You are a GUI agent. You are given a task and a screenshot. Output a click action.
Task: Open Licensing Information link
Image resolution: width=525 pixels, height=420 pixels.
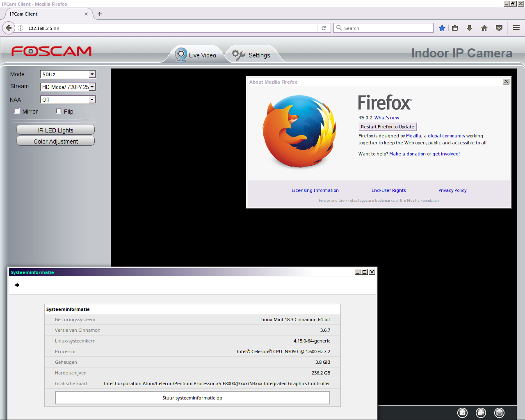coord(315,190)
